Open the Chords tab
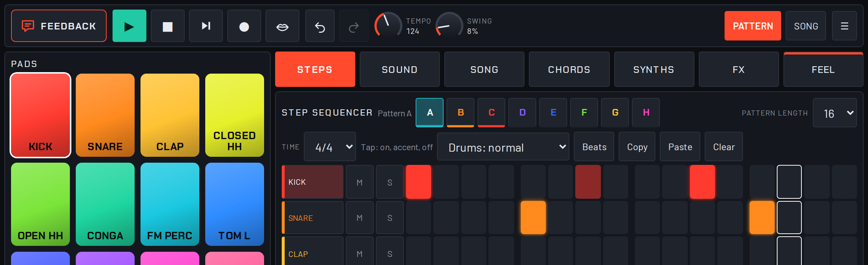Viewport: 868px width, 265px height. pos(569,70)
